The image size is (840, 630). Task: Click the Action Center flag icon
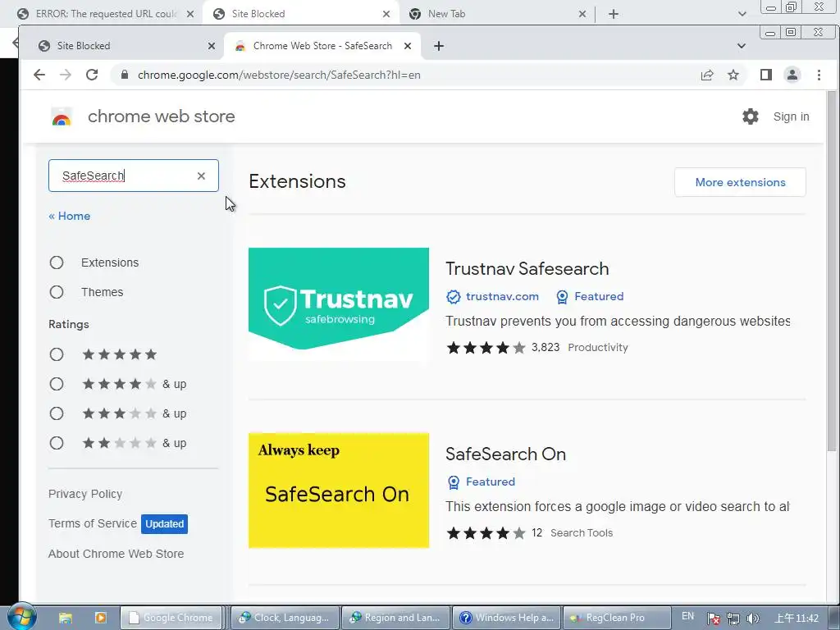[713, 619]
